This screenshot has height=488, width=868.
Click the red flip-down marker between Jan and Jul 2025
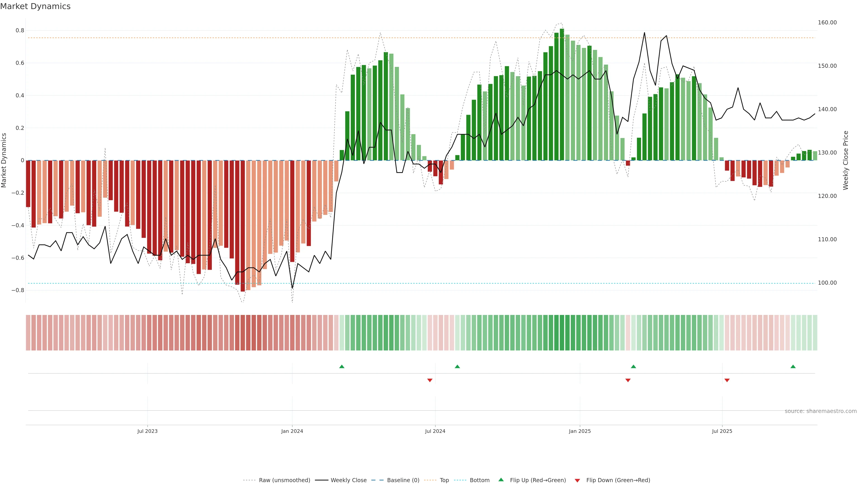(628, 380)
